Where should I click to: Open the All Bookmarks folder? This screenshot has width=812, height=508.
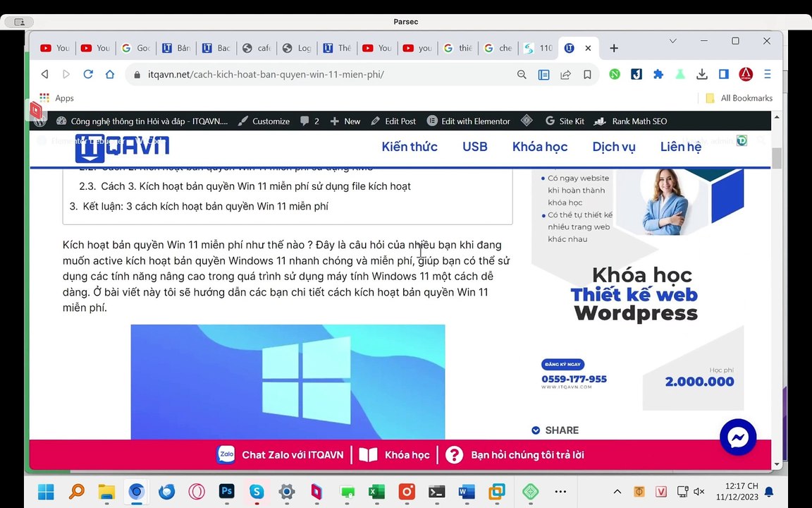739,98
